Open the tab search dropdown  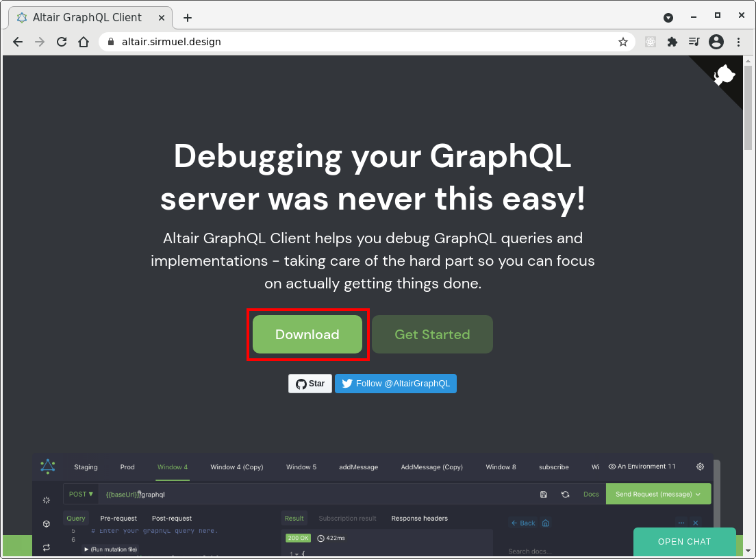(x=668, y=18)
